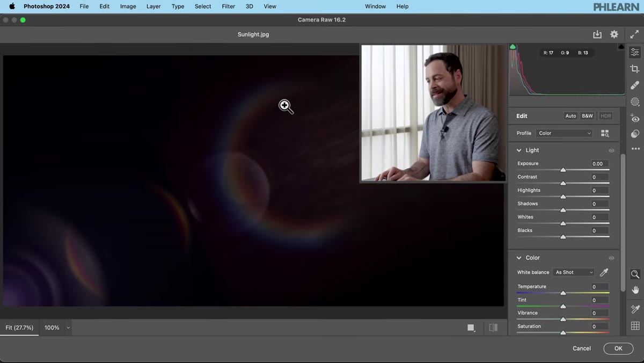Select the Red Eye removal tool
Image resolution: width=644 pixels, height=363 pixels.
coord(635,118)
